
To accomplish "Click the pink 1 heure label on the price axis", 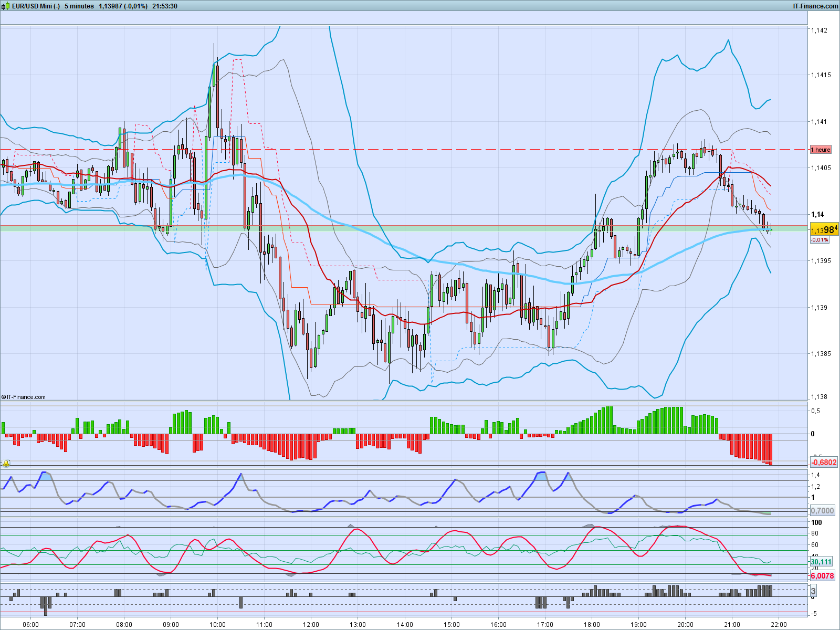I will [x=820, y=150].
